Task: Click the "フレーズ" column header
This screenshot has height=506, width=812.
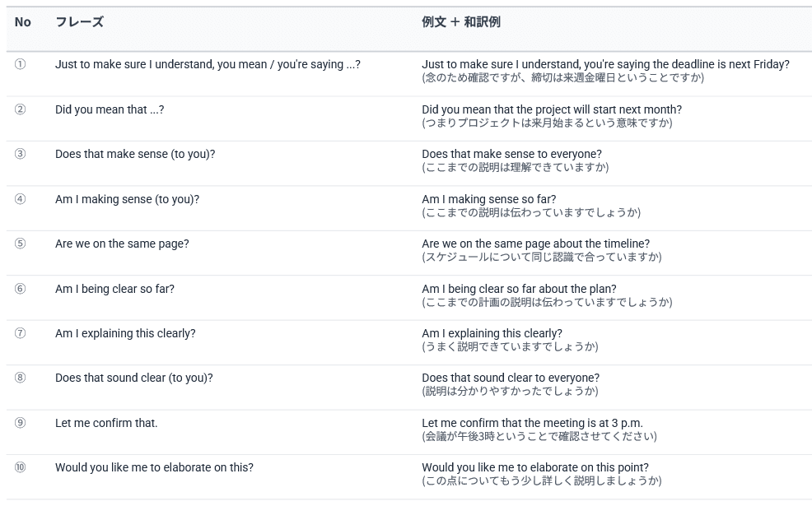Action: coord(79,22)
